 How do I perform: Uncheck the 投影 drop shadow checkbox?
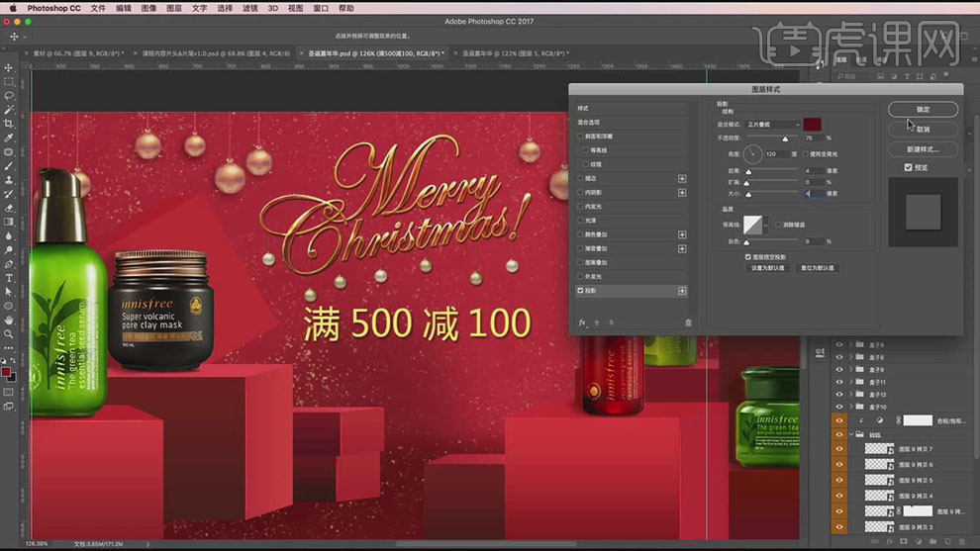click(x=580, y=291)
